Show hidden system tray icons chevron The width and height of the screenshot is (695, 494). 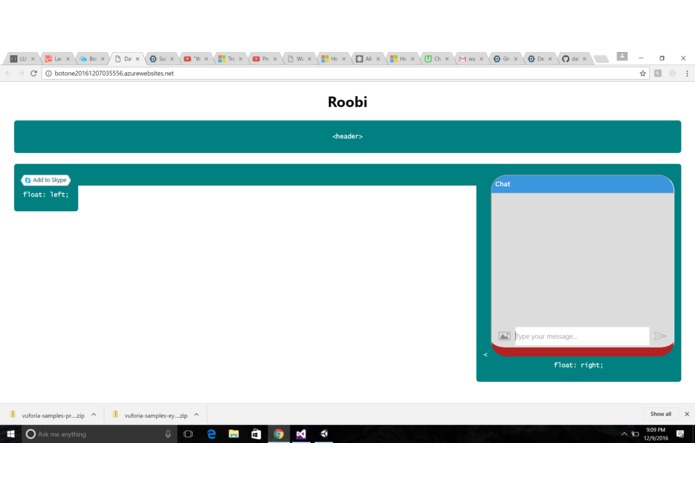[624, 434]
